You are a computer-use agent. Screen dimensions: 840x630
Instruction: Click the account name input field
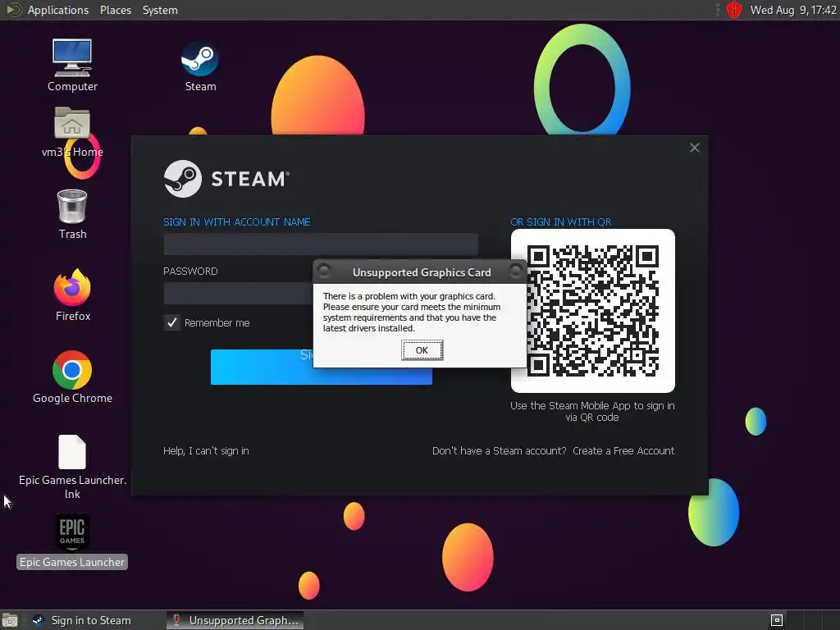click(321, 244)
